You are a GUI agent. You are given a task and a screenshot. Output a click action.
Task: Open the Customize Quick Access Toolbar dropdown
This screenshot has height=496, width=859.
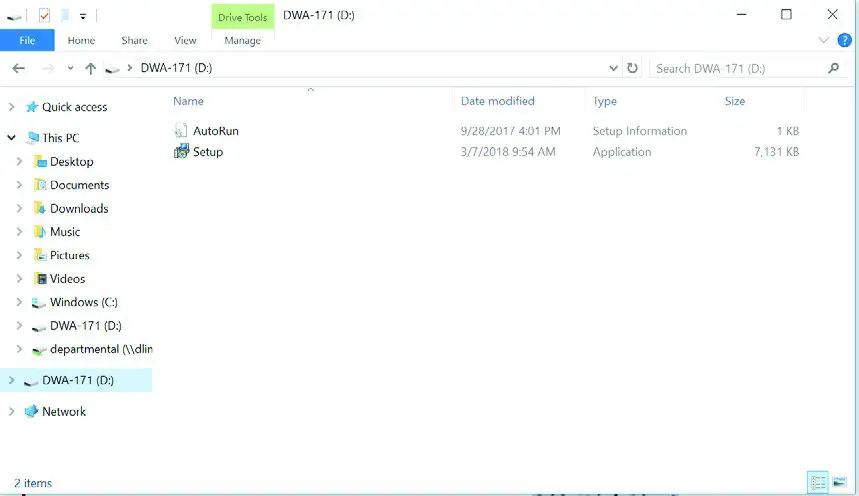[x=83, y=16]
